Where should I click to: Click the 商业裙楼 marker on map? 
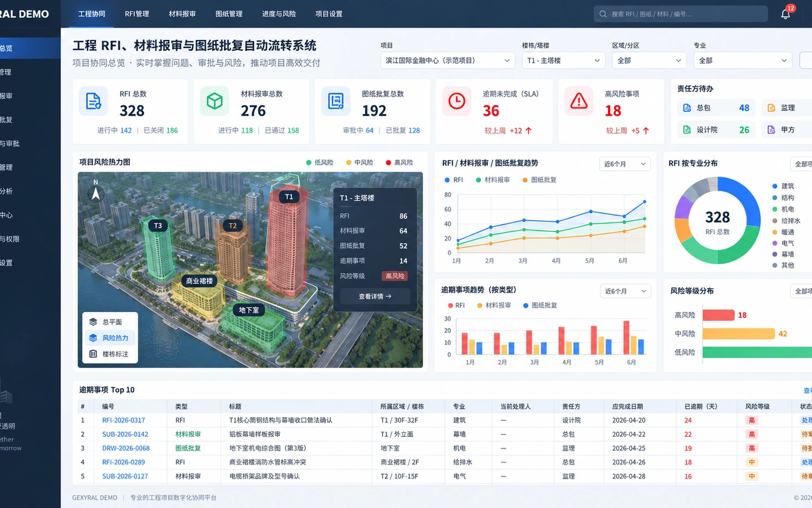200,281
